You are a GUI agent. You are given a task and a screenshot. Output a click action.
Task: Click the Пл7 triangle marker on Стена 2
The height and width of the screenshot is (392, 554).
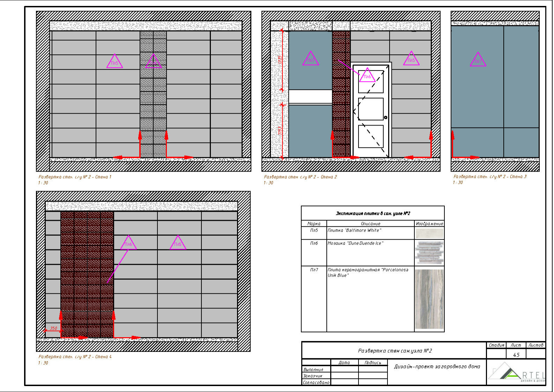tap(310, 60)
